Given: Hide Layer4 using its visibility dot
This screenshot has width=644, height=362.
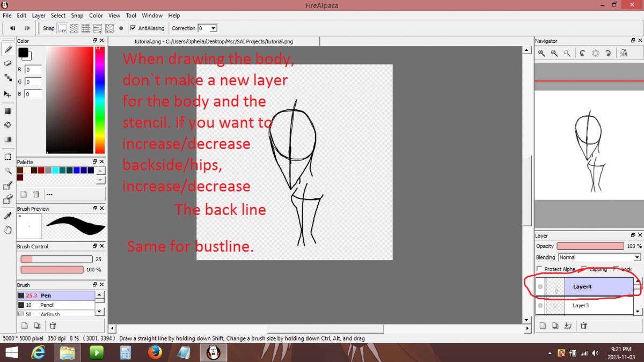Looking at the screenshot, I should (540, 287).
